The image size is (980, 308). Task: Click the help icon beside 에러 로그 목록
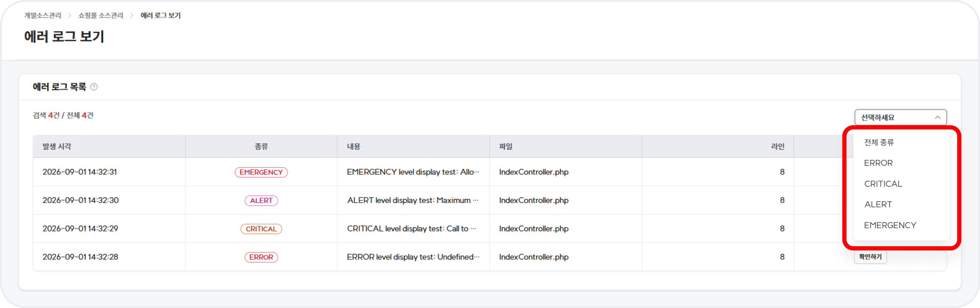[x=94, y=87]
